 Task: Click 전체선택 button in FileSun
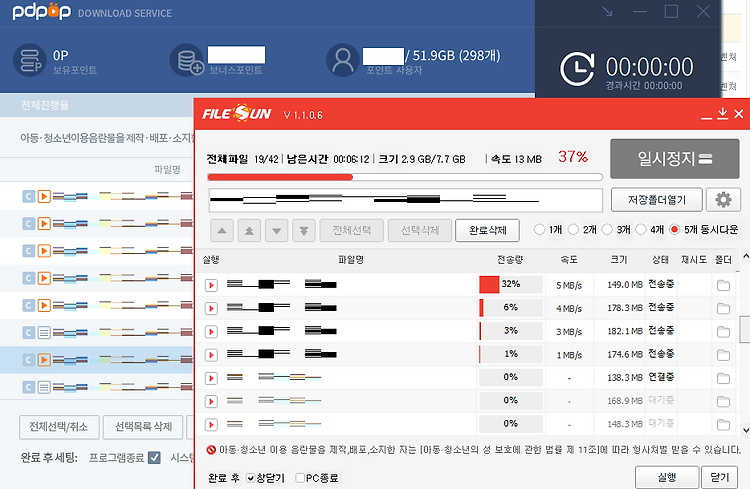coord(352,231)
